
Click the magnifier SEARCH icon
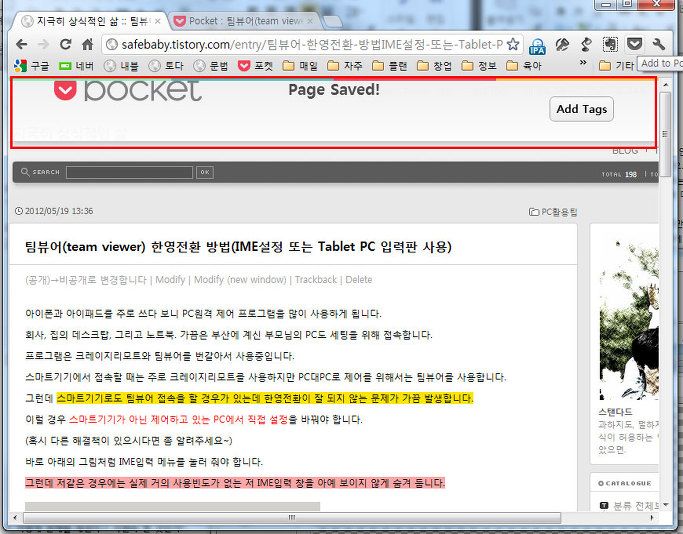[25, 172]
